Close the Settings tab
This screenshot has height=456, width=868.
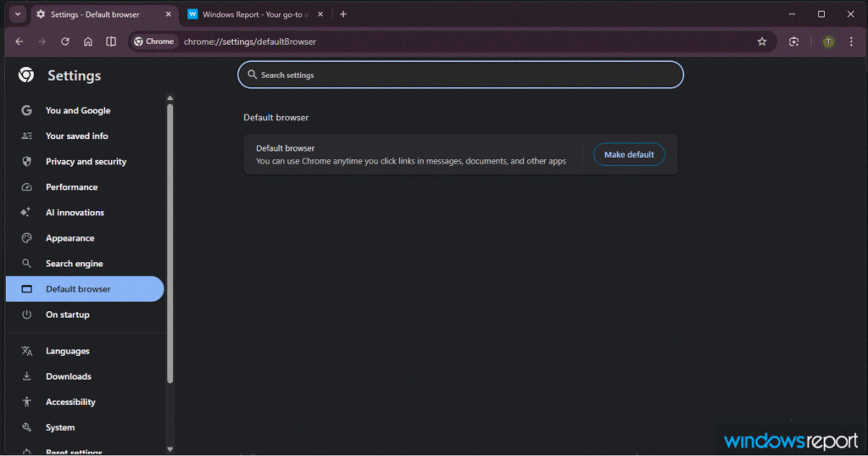click(x=168, y=14)
